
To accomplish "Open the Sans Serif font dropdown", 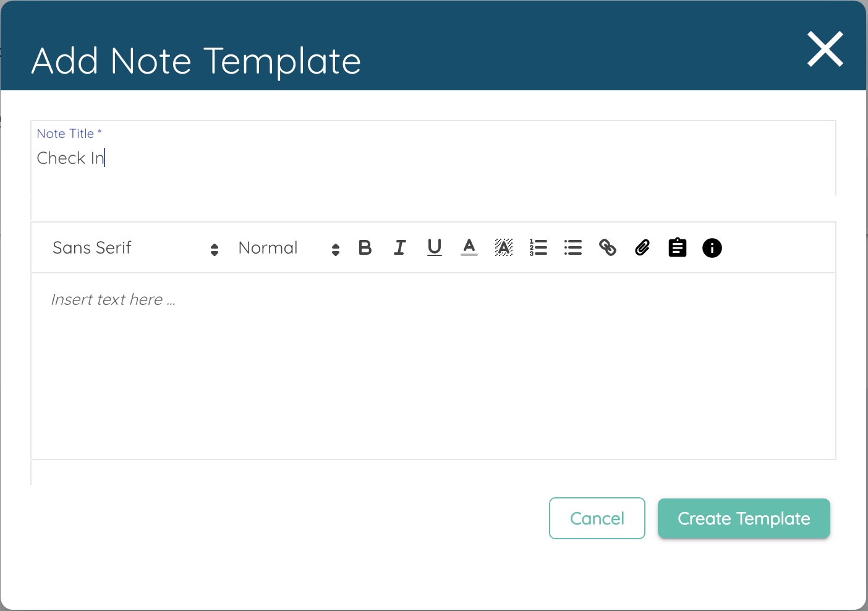I will (x=91, y=247).
